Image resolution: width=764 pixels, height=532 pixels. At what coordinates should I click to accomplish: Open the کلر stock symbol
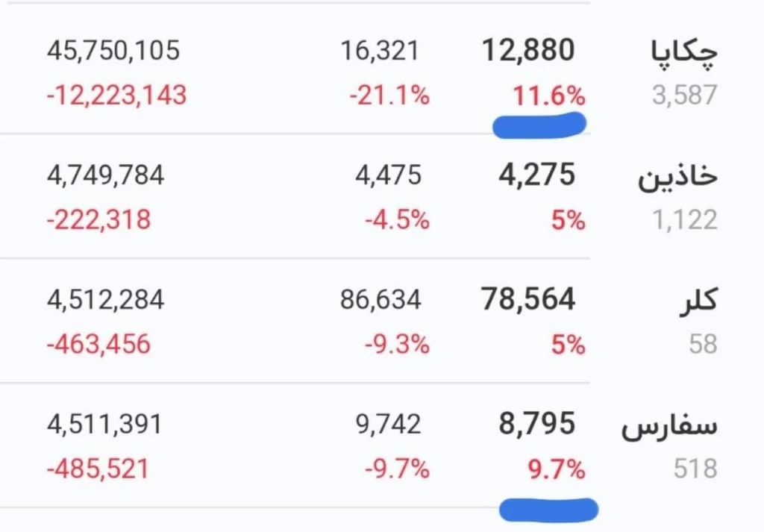coord(698,301)
